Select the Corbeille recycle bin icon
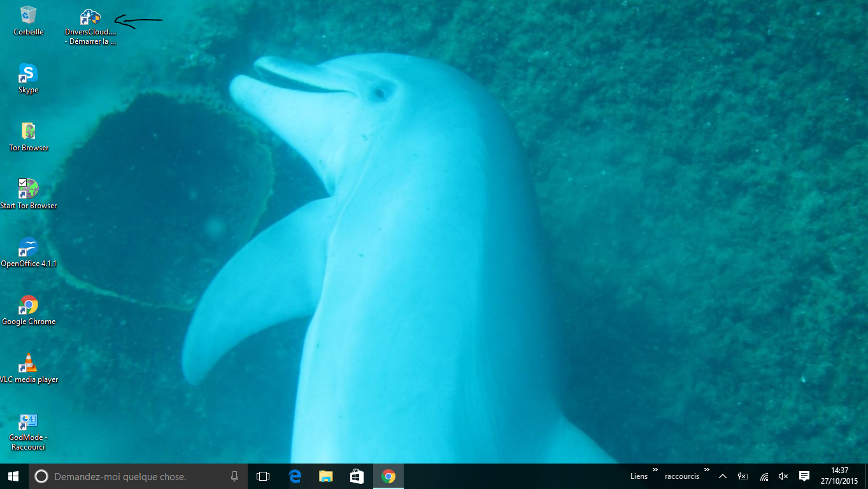Image resolution: width=868 pixels, height=489 pixels. tap(28, 20)
